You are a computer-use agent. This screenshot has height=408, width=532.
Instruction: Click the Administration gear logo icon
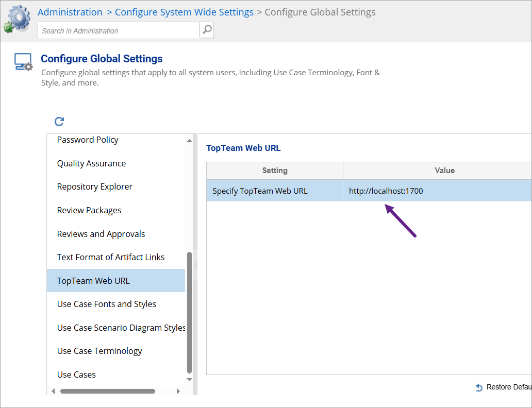(17, 20)
